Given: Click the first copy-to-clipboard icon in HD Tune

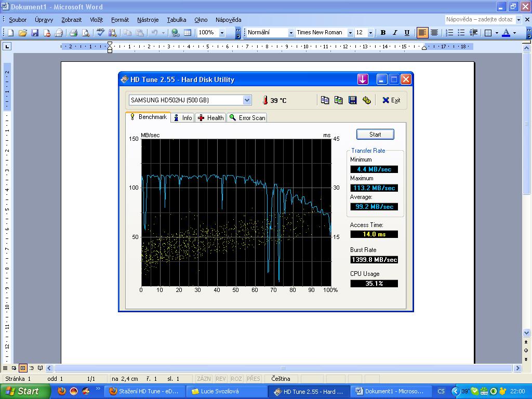Looking at the screenshot, I should coord(325,100).
